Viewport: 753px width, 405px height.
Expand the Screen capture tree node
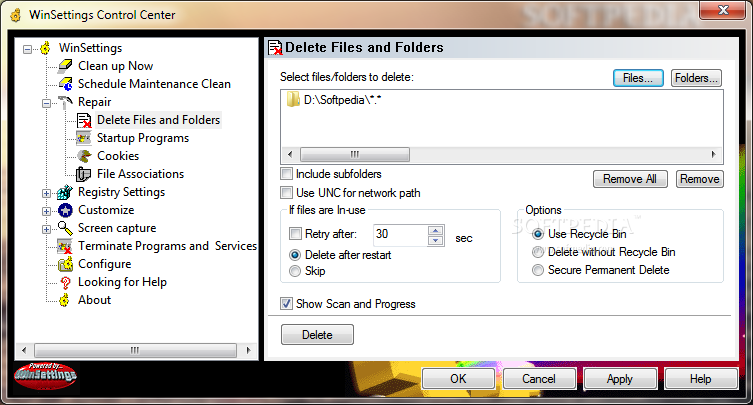[x=47, y=229]
